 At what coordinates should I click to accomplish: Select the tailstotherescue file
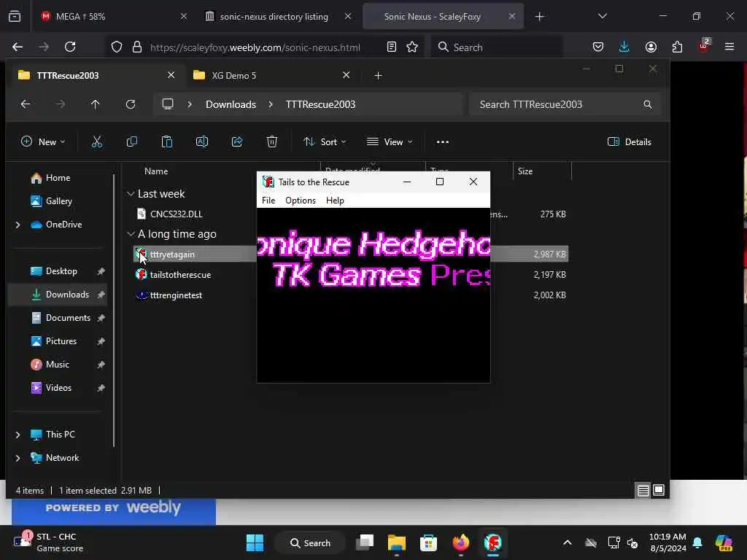(180, 275)
